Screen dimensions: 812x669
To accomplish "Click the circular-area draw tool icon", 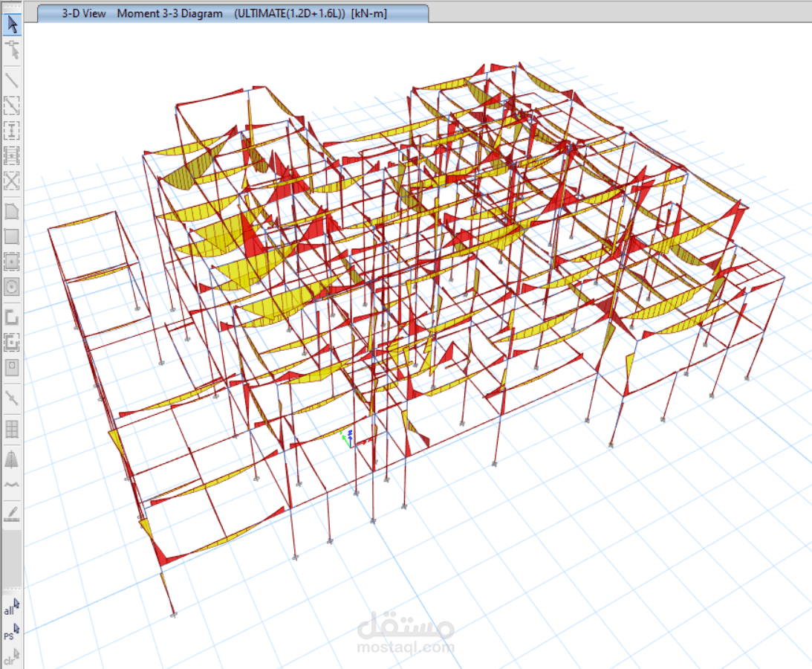I will pos(12,287).
